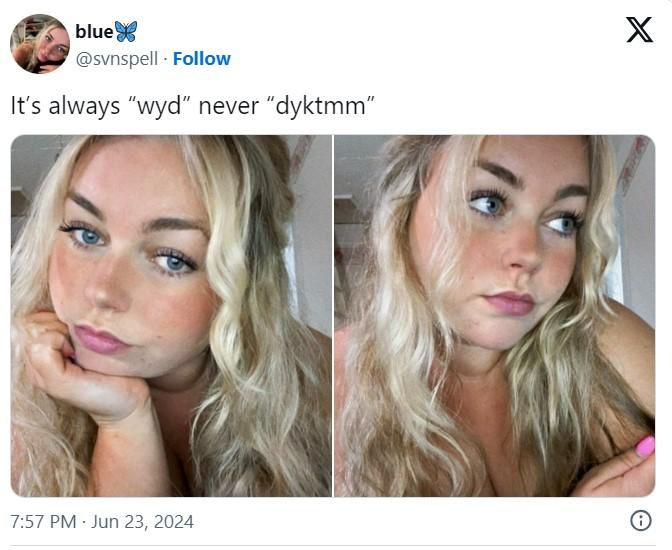Click the display name "blue"
Screen dimensions: 672x550
94,31
